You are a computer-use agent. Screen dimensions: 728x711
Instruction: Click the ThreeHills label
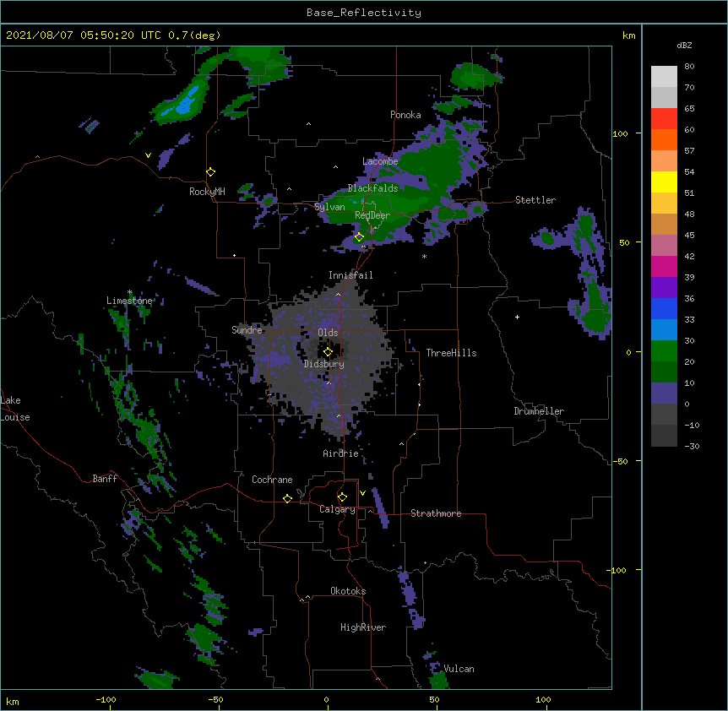click(451, 353)
